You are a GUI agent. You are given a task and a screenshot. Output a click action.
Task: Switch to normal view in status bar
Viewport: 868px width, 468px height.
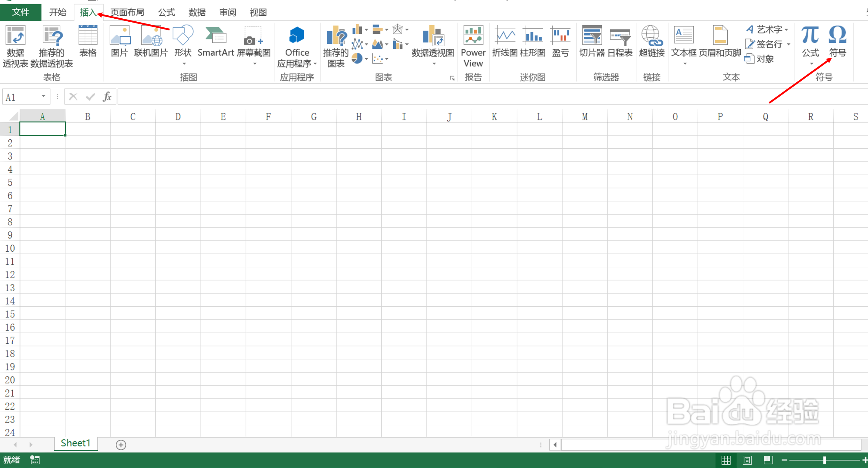point(726,460)
